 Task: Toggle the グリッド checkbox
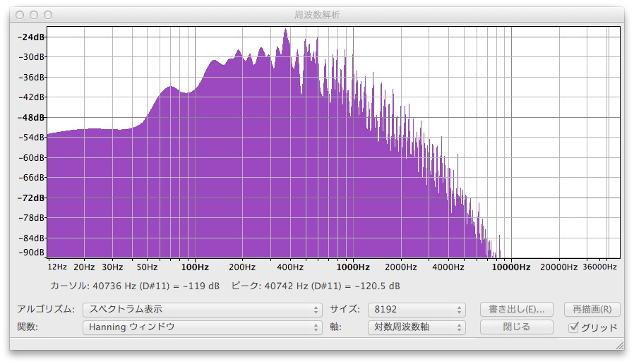(x=573, y=327)
